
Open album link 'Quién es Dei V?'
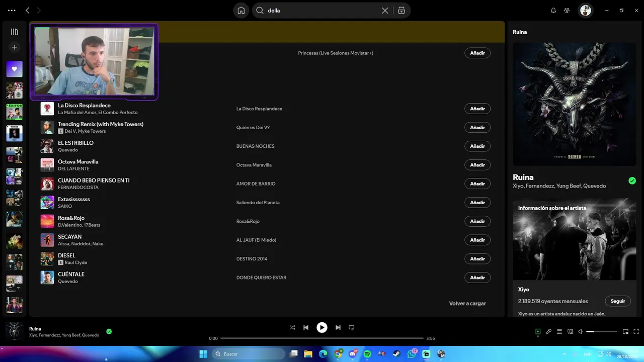[253, 128]
